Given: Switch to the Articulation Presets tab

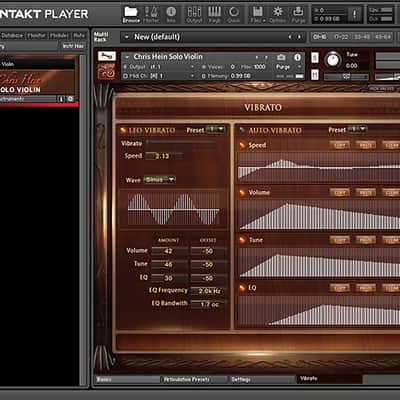Looking at the screenshot, I should (x=194, y=379).
